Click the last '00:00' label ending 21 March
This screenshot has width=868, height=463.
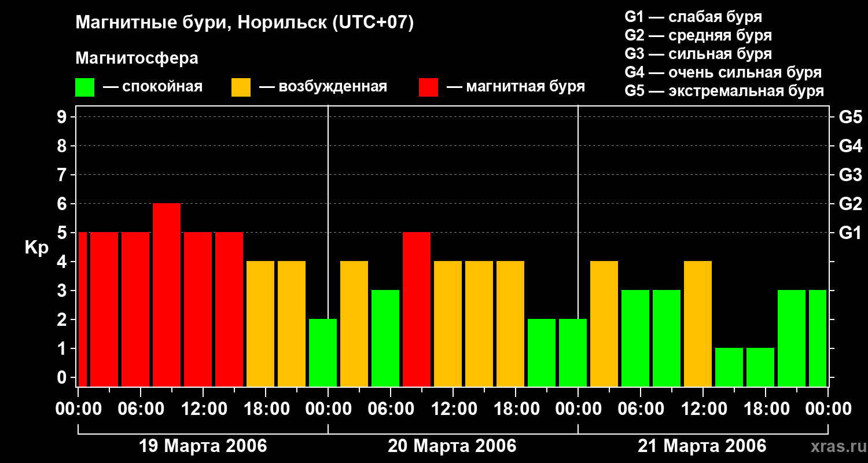click(828, 409)
